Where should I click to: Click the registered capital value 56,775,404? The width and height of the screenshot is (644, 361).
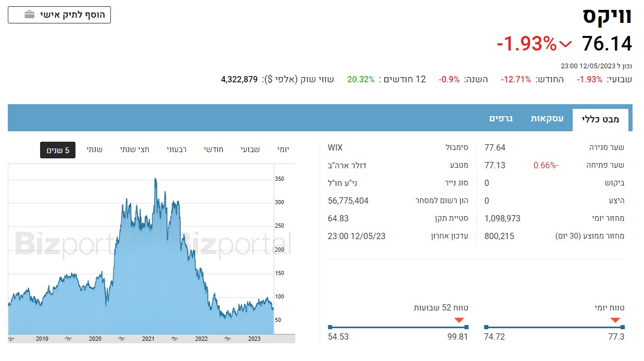(x=348, y=201)
